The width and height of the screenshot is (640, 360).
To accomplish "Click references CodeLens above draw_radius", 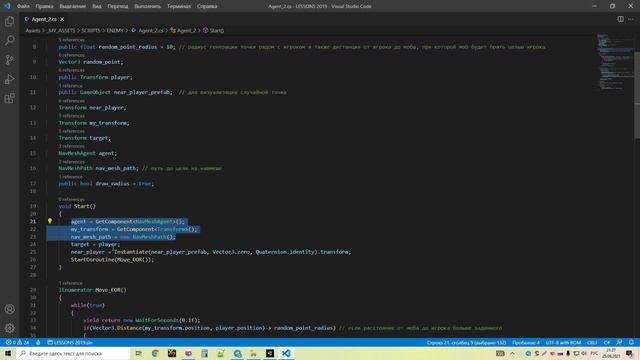I will click(71, 177).
